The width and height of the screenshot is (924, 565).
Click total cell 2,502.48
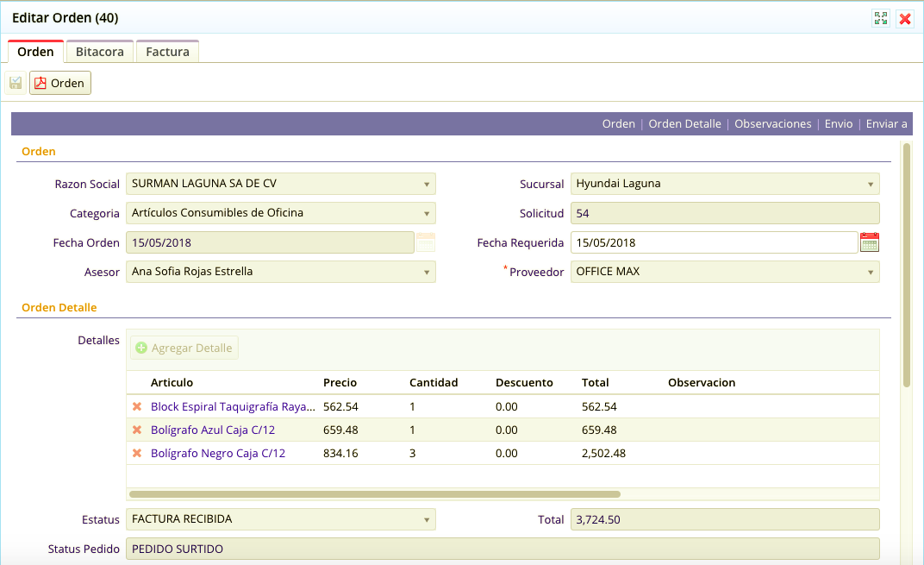(603, 453)
